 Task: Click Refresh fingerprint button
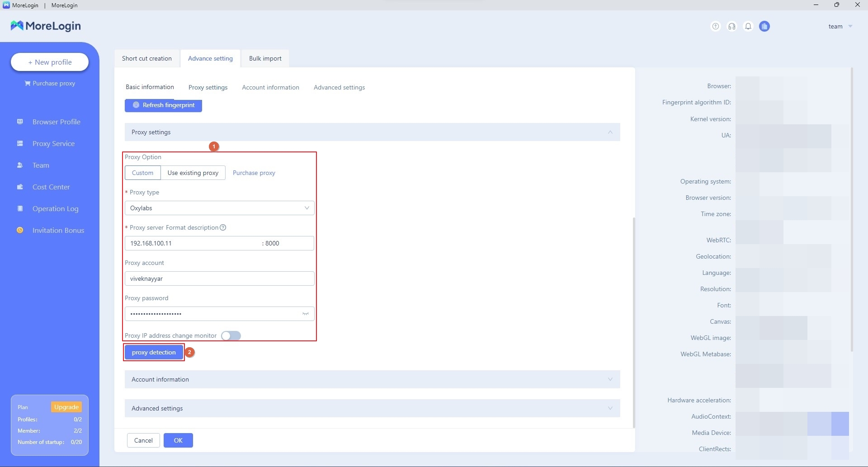pyautogui.click(x=163, y=105)
